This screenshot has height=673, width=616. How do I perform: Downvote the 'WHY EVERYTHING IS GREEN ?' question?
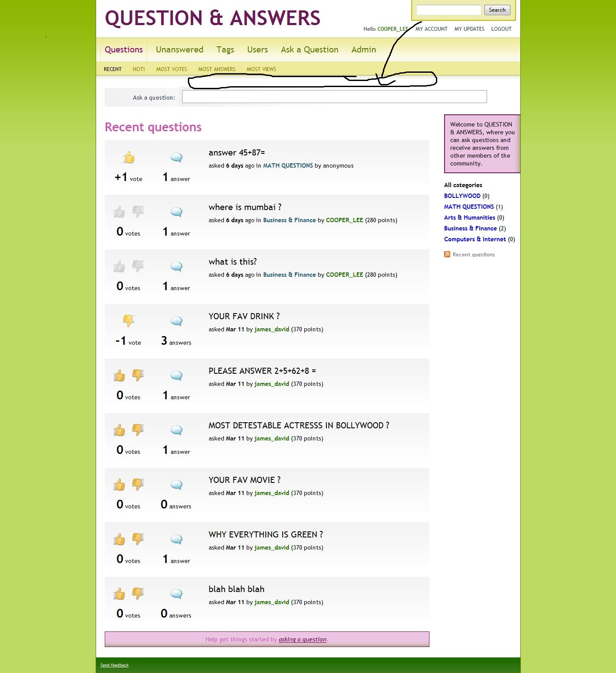pyautogui.click(x=138, y=539)
